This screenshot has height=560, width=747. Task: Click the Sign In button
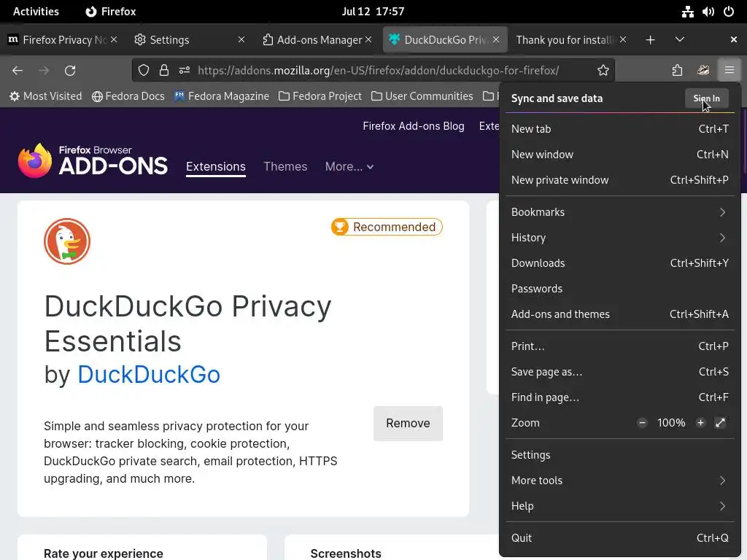(706, 98)
